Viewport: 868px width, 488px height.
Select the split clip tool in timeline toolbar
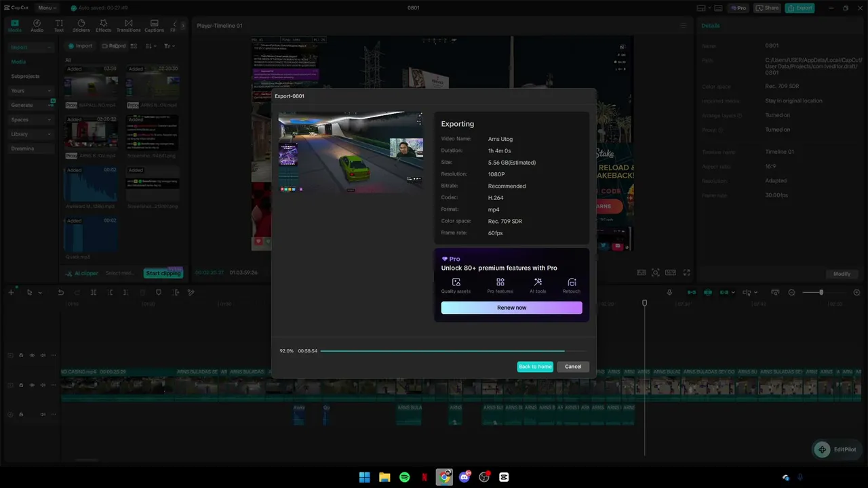(x=94, y=292)
